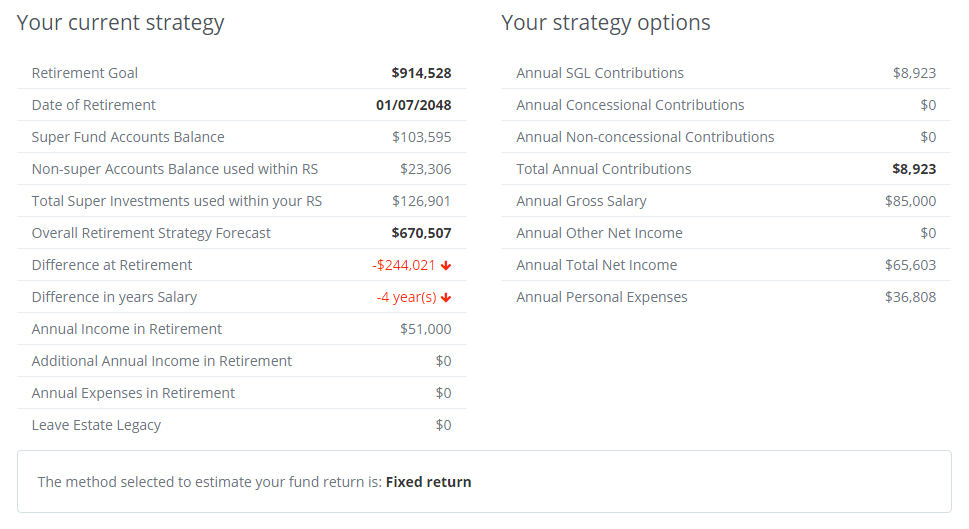Image resolution: width=969 pixels, height=529 pixels.
Task: Click the Super Fund Accounts Balance row label
Action: pos(128,137)
